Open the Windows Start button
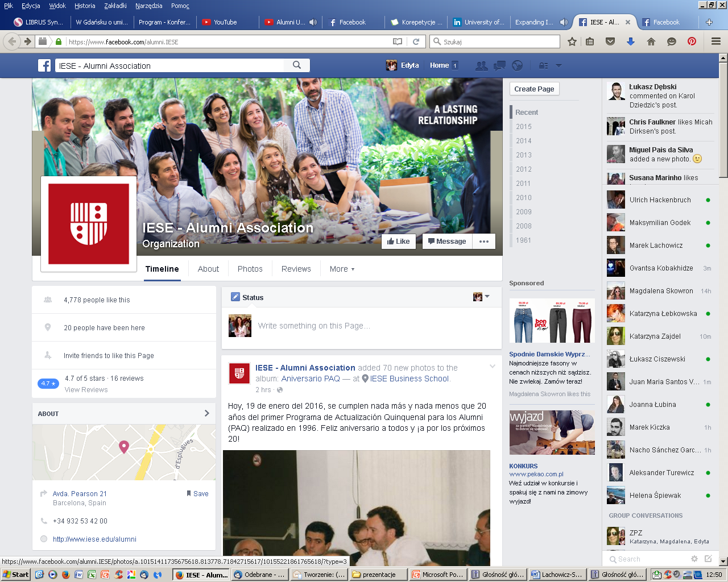The height and width of the screenshot is (582, 728). pos(15,575)
